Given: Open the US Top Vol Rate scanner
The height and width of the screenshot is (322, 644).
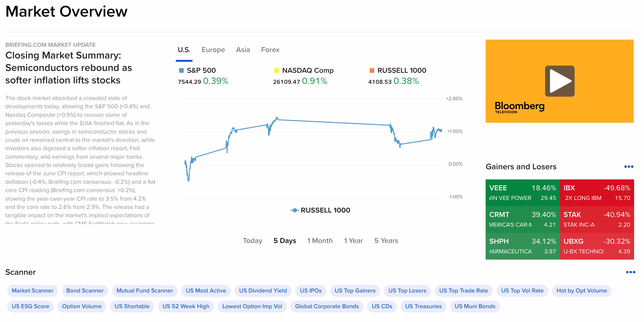Looking at the screenshot, I should 522,291.
